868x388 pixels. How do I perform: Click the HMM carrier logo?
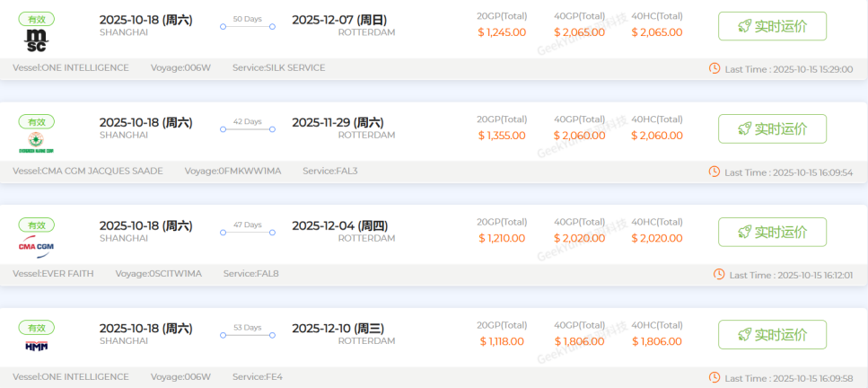pos(36,346)
